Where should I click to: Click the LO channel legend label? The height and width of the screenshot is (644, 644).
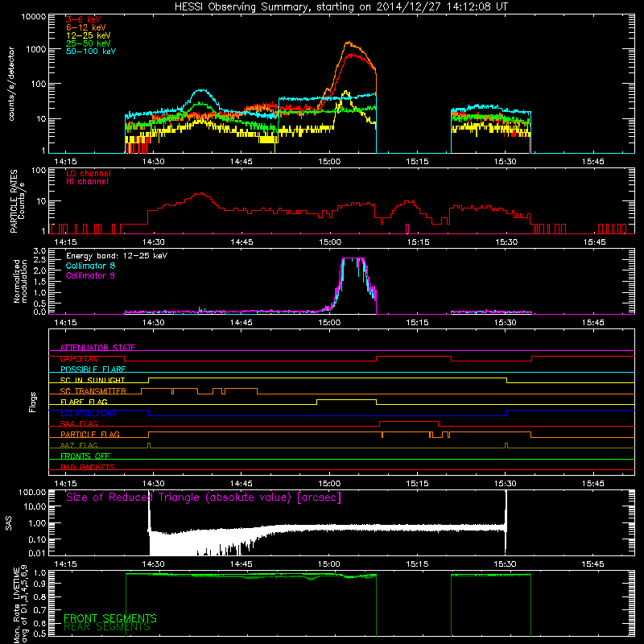pos(89,173)
